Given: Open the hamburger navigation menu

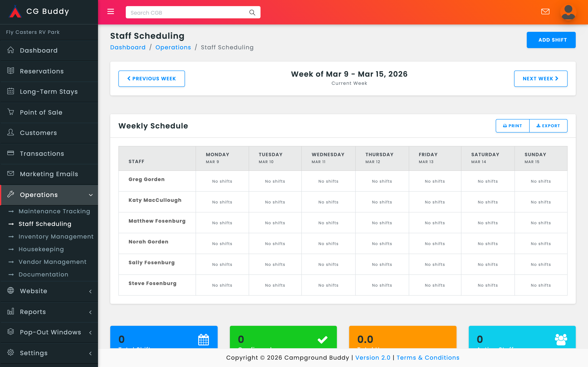Looking at the screenshot, I should coord(111,12).
